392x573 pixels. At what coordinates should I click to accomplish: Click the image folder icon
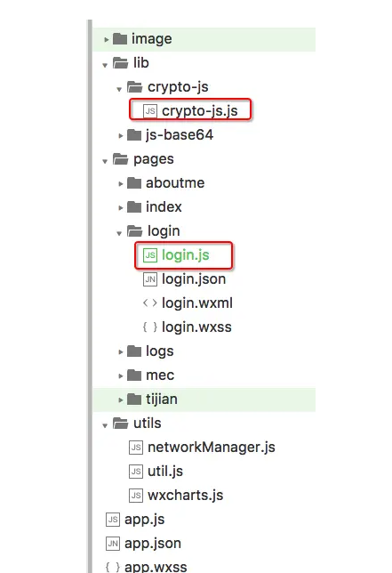[120, 39]
